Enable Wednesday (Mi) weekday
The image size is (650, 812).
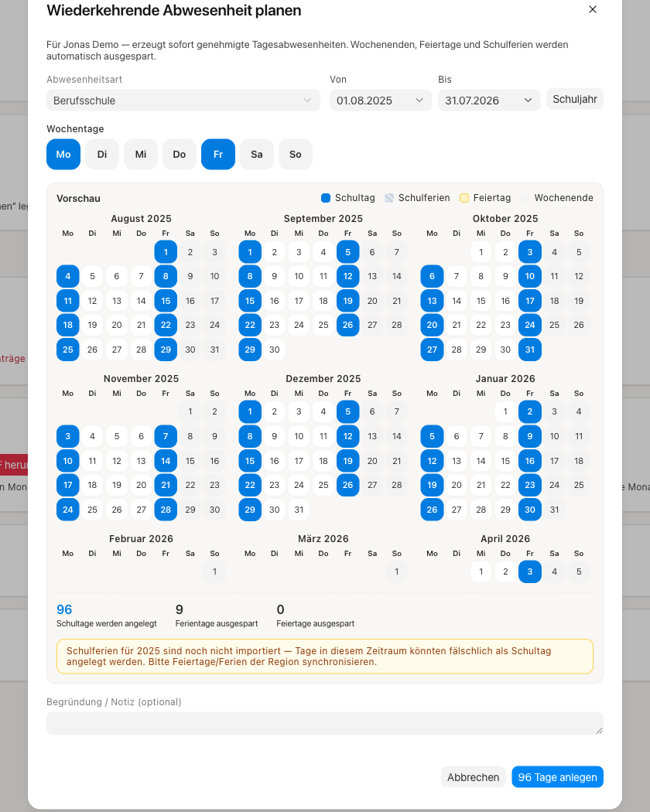coord(141,155)
